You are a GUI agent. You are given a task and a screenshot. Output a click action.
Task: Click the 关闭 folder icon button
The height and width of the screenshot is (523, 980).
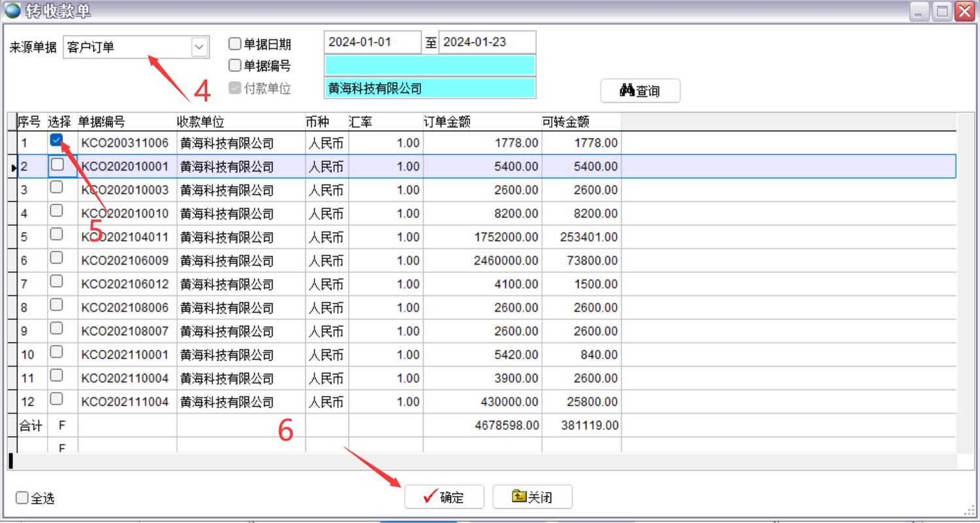[532, 497]
